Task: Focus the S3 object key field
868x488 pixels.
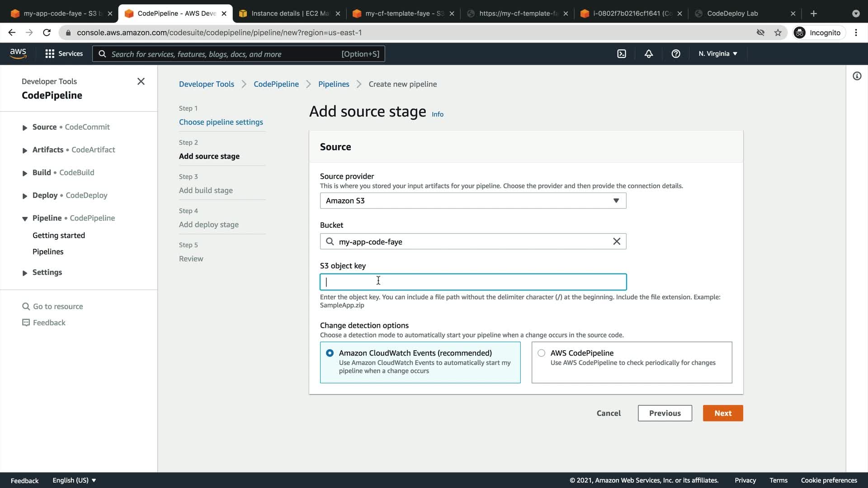Action: [x=473, y=282]
